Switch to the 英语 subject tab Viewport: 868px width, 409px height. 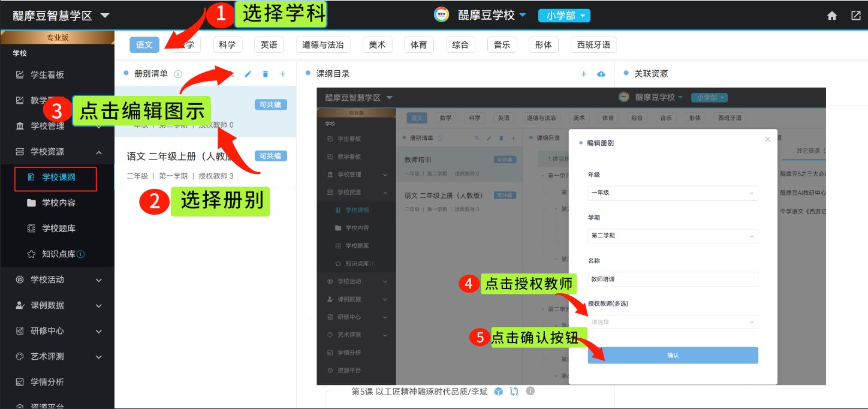[x=269, y=45]
